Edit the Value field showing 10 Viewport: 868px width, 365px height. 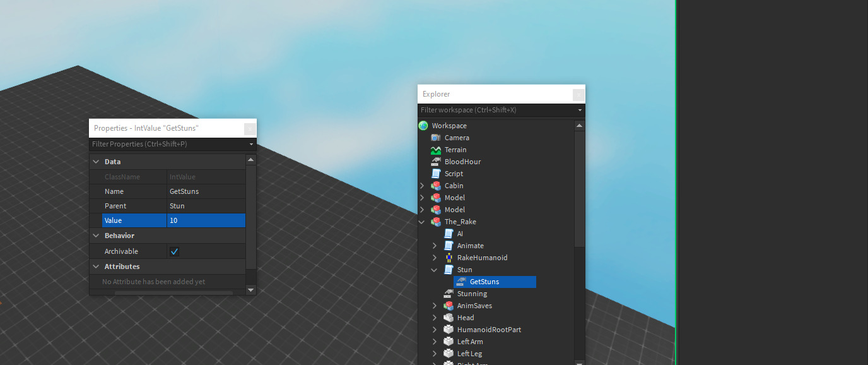pos(206,220)
